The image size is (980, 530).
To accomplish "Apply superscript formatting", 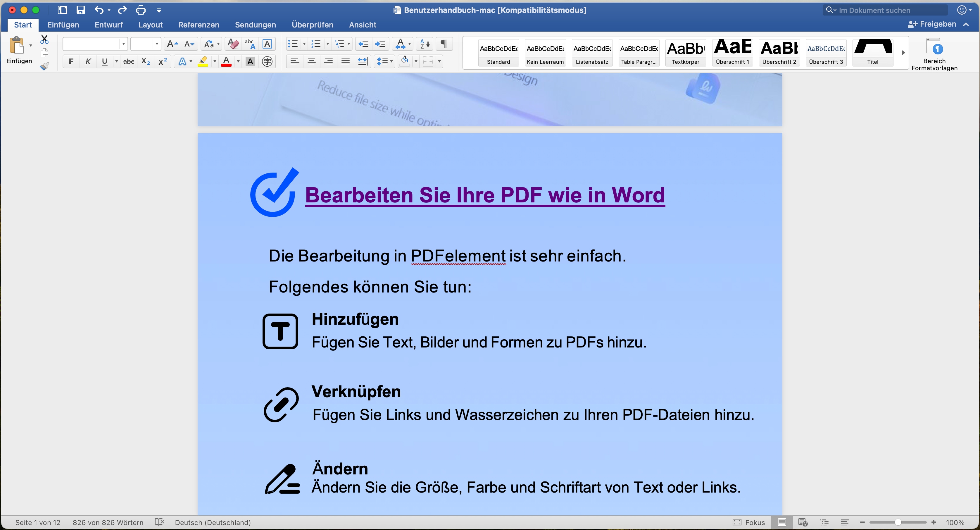I will point(163,61).
